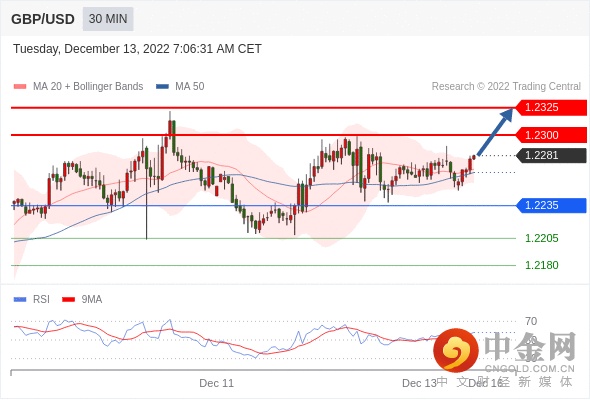Click the blue MA 50 legend swatch
590x400 pixels.
pyautogui.click(x=162, y=87)
